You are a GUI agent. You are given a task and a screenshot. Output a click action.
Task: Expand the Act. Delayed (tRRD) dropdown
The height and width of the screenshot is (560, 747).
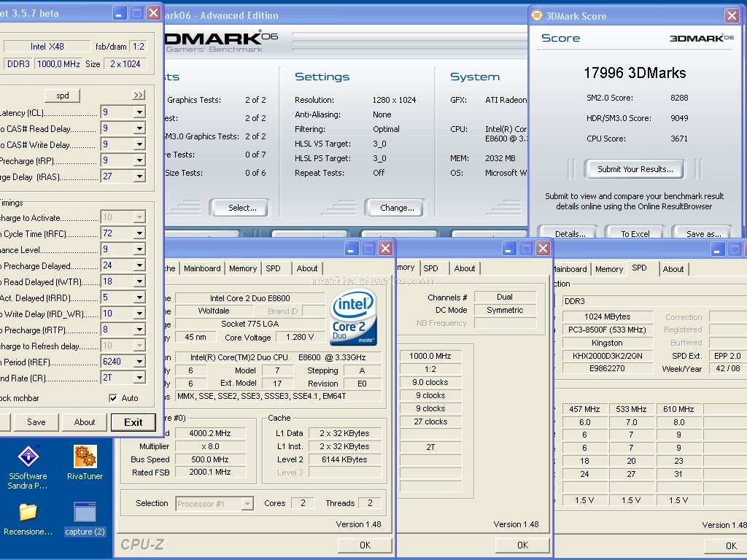139,297
